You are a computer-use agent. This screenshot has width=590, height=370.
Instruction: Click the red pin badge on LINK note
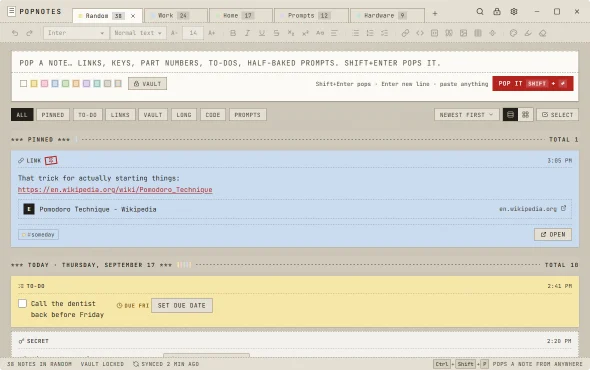(51, 160)
